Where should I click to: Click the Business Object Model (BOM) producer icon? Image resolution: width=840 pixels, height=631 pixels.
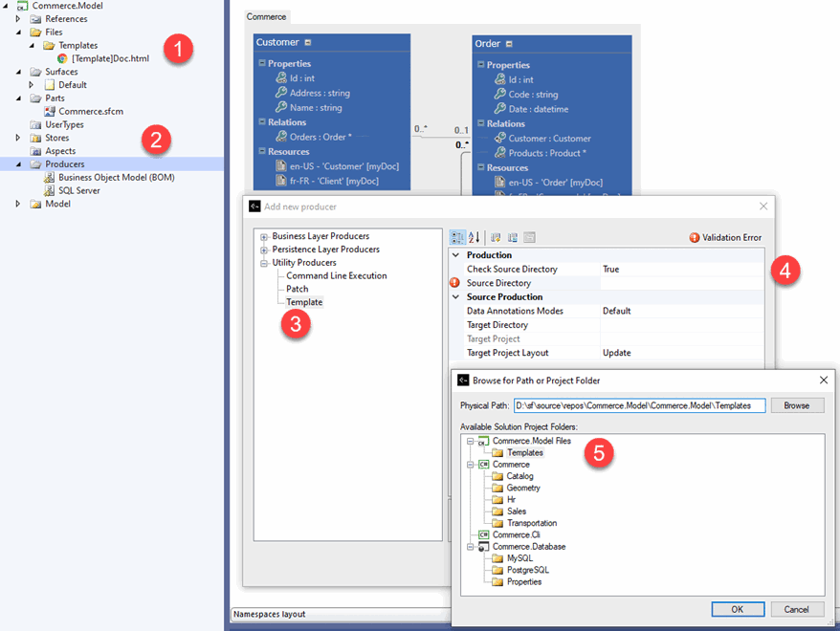coord(49,177)
